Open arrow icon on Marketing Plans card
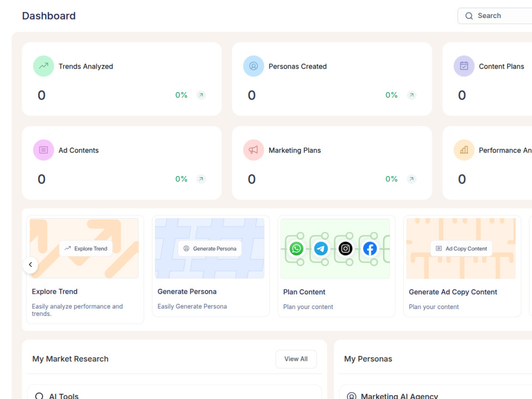This screenshot has height=399, width=532. click(412, 179)
